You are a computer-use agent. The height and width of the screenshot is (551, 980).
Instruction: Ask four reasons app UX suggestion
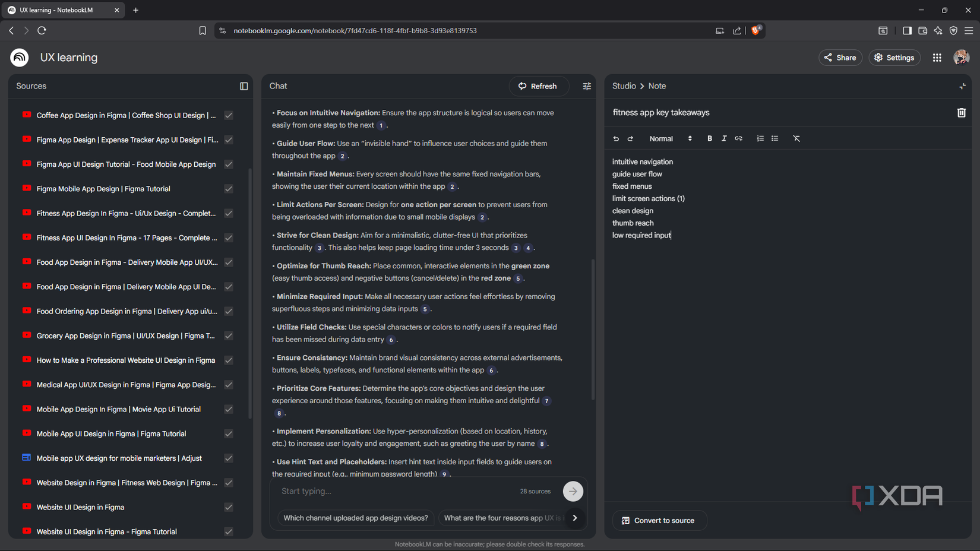[x=502, y=518]
